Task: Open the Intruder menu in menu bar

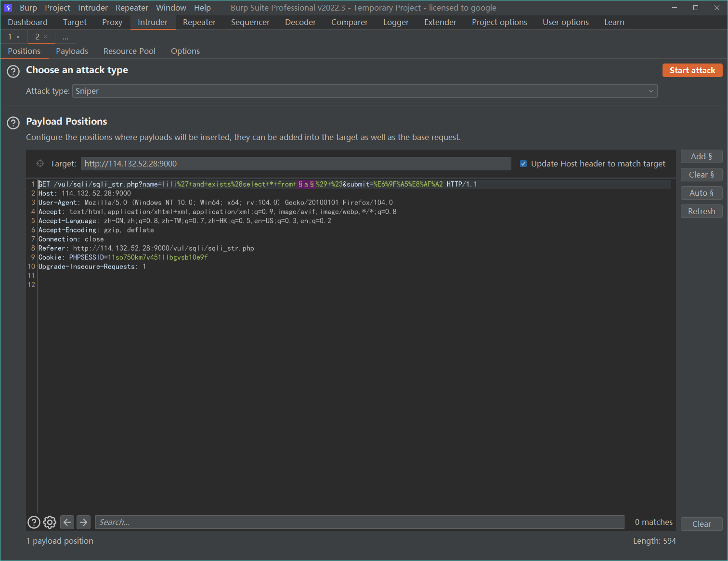Action: point(93,8)
